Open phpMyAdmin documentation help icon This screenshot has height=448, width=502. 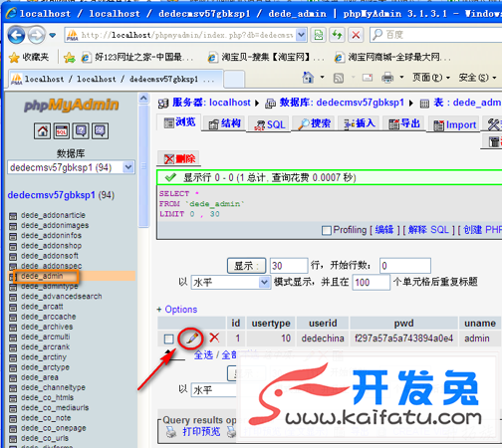(81, 130)
